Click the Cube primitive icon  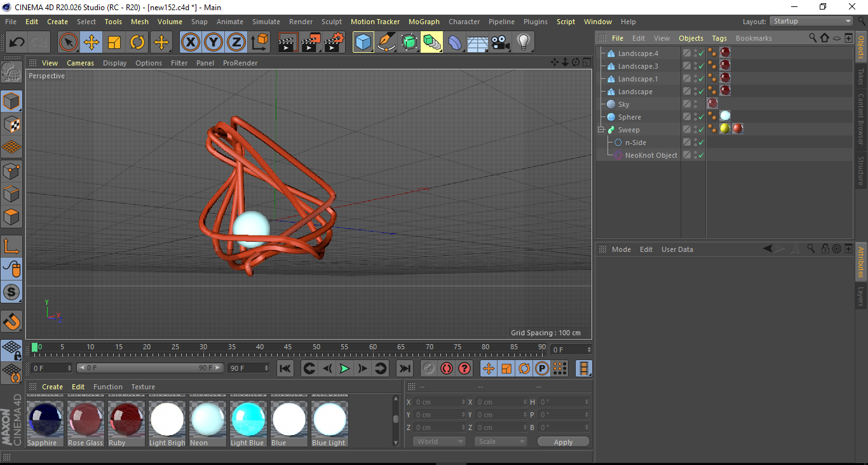click(x=363, y=43)
